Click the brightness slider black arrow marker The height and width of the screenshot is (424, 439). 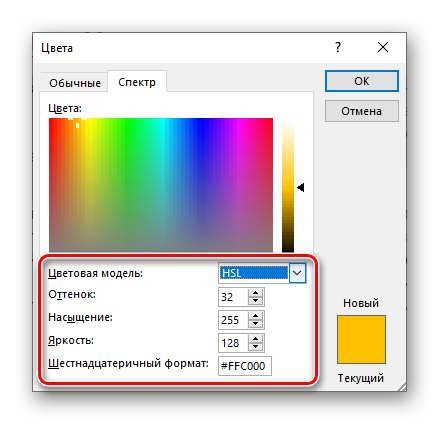click(301, 188)
